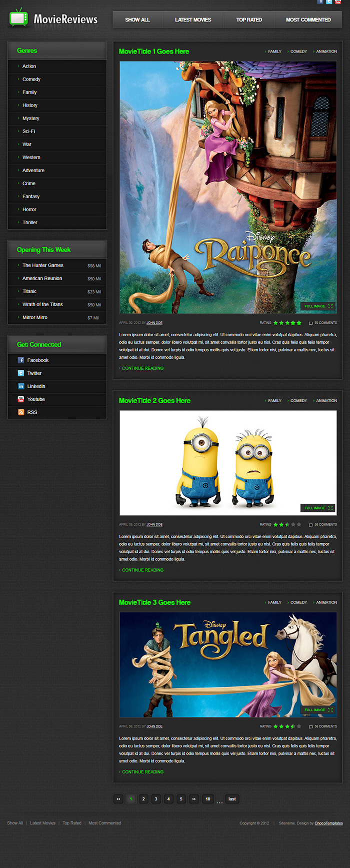350x868 pixels.
Task: Click comment bubble icon under MovieTitle 2
Action: pyautogui.click(x=311, y=525)
